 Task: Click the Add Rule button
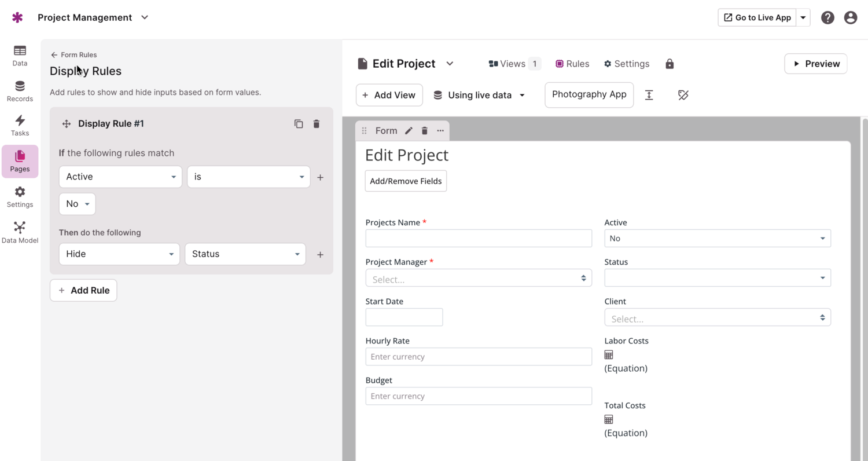point(83,291)
